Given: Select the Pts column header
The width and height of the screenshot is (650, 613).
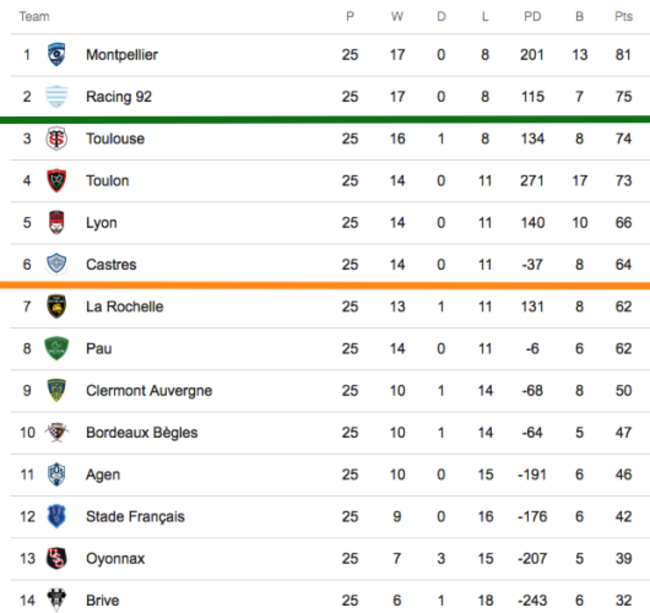Looking at the screenshot, I should (x=623, y=17).
